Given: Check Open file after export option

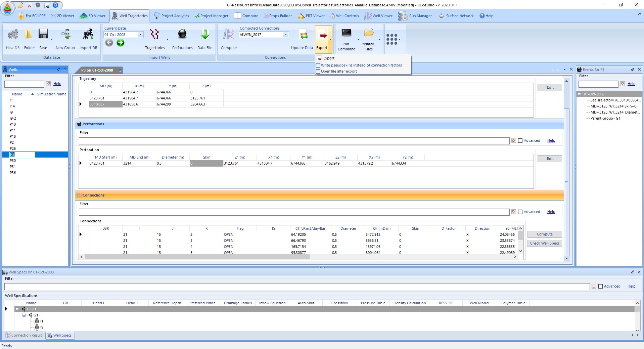Looking at the screenshot, I should [318, 71].
